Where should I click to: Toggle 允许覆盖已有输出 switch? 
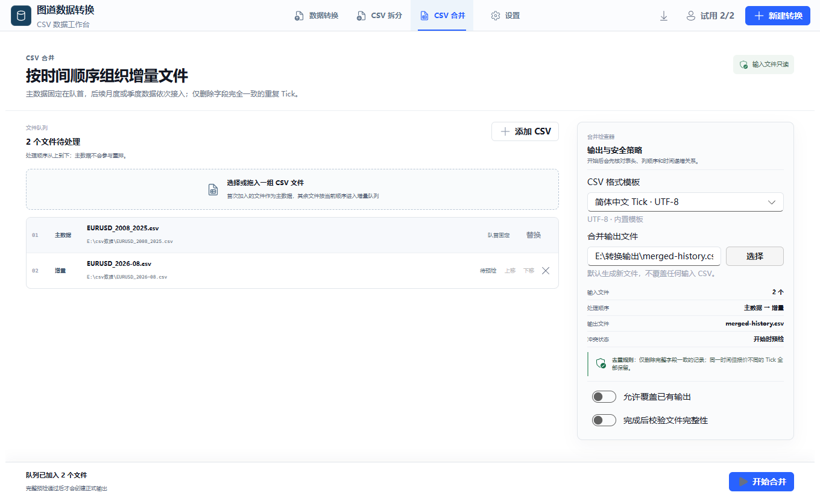coord(604,397)
